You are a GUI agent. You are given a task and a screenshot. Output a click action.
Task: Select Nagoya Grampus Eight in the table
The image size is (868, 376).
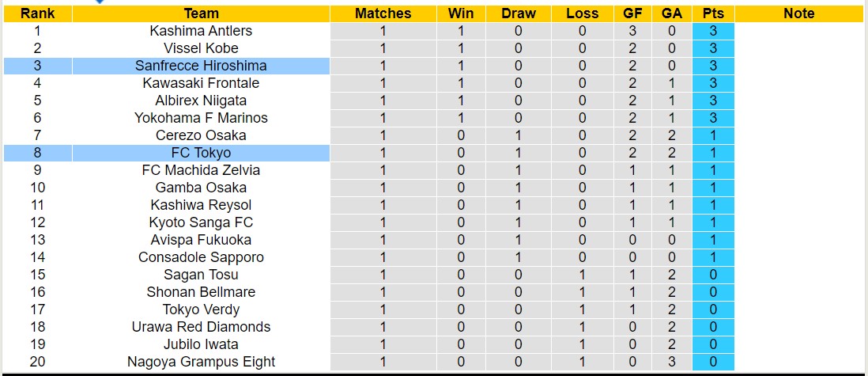click(201, 362)
